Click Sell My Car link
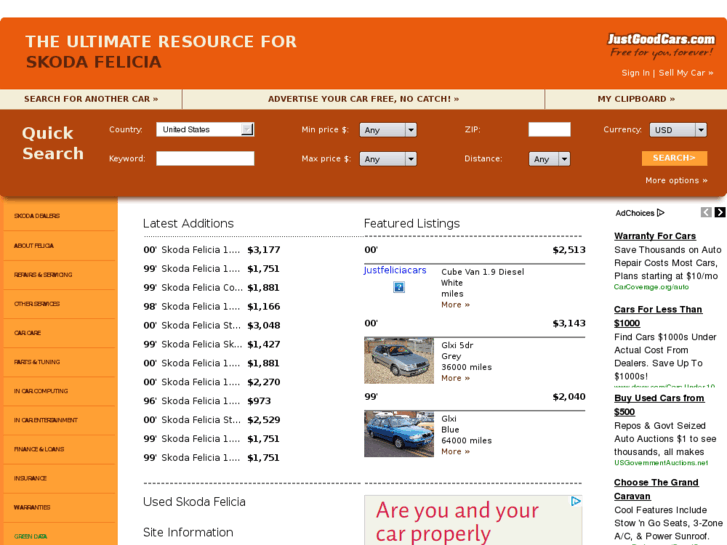 pyautogui.click(x=686, y=73)
